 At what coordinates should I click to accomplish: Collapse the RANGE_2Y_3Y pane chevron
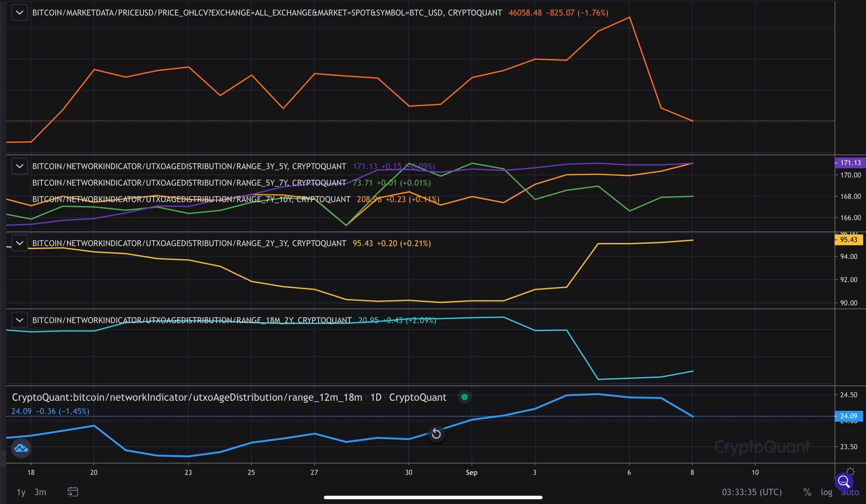[20, 243]
